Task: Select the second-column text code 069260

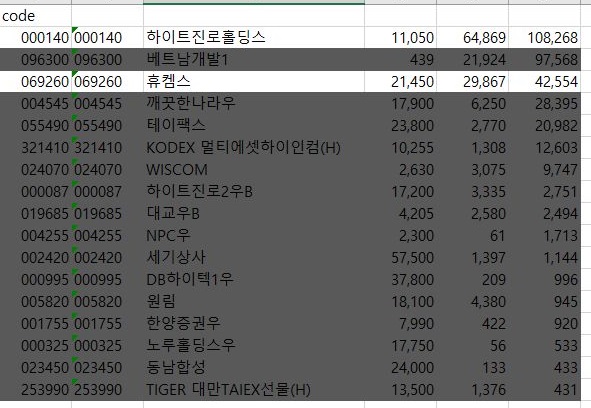Action: click(x=107, y=81)
